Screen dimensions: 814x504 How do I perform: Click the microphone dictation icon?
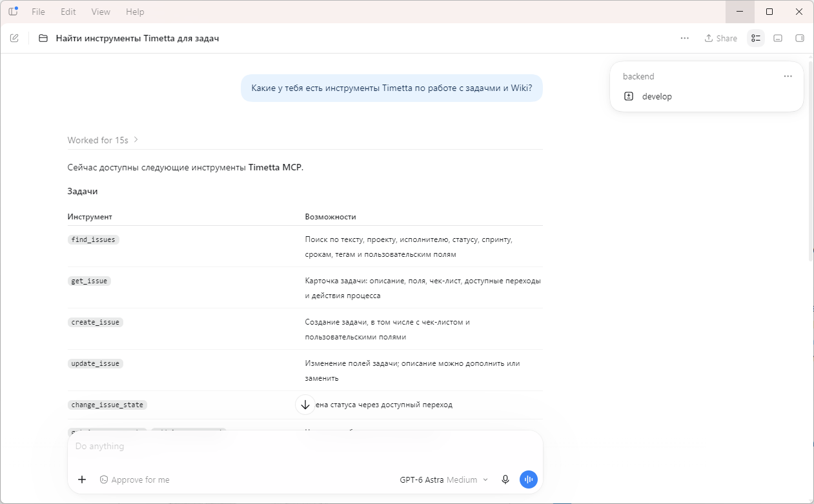(505, 479)
